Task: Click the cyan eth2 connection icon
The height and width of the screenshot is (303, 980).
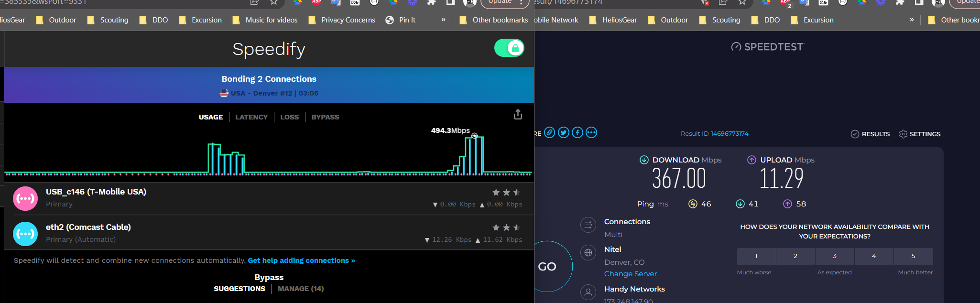Action: point(25,234)
